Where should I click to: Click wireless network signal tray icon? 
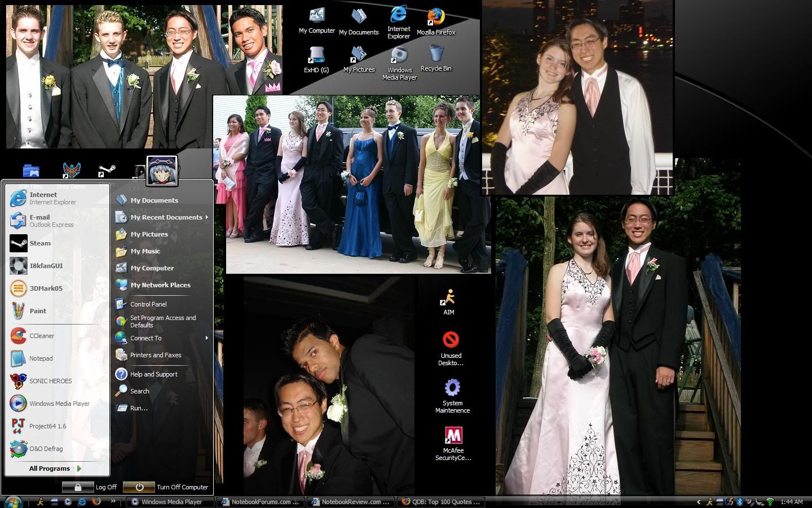point(770,502)
